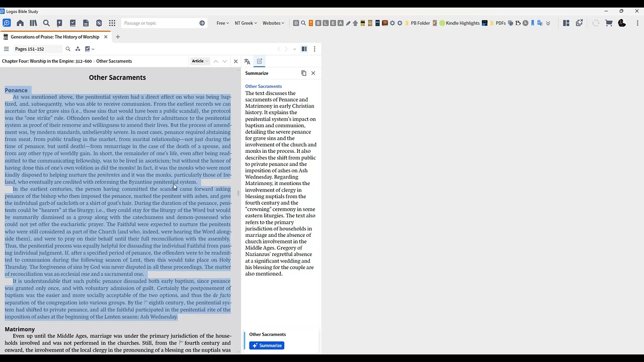This screenshot has height=362, width=644.
Task: Expand shortcuts overflow double chevron
Action: tap(548, 23)
